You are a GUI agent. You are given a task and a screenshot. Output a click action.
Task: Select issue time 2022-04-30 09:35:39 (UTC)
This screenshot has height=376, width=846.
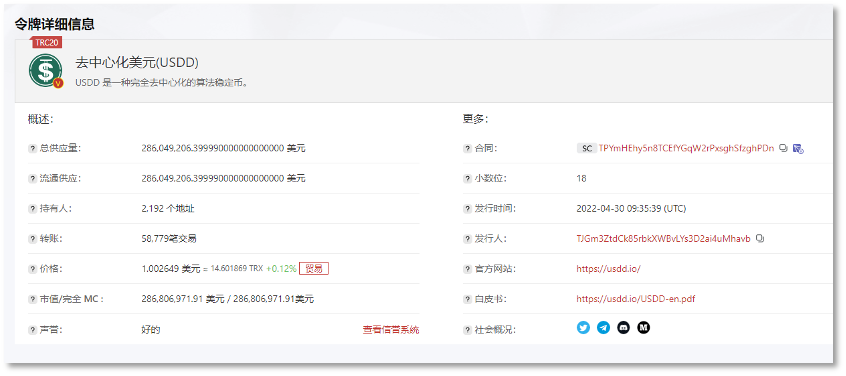point(631,209)
